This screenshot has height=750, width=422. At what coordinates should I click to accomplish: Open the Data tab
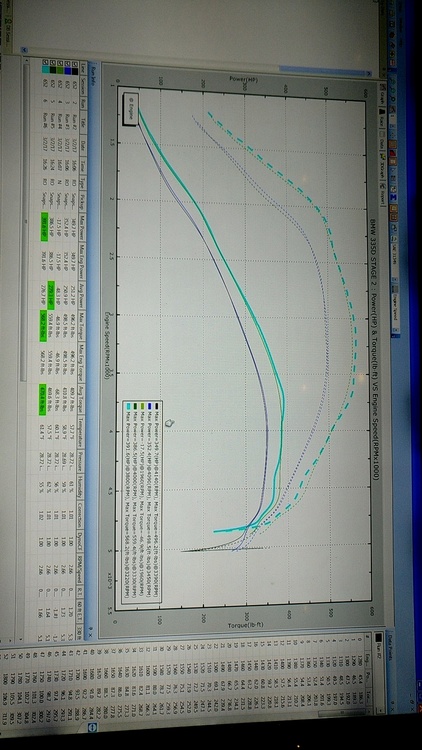pyautogui.click(x=384, y=143)
